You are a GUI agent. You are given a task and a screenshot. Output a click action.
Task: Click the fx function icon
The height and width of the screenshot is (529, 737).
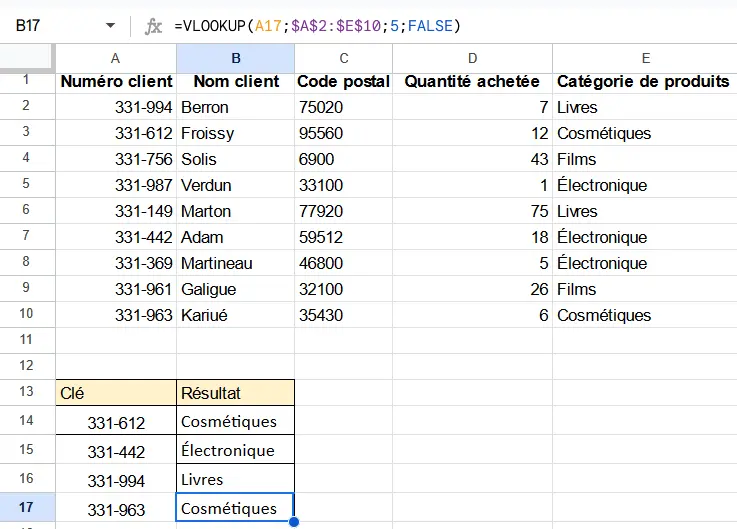[x=153, y=26]
